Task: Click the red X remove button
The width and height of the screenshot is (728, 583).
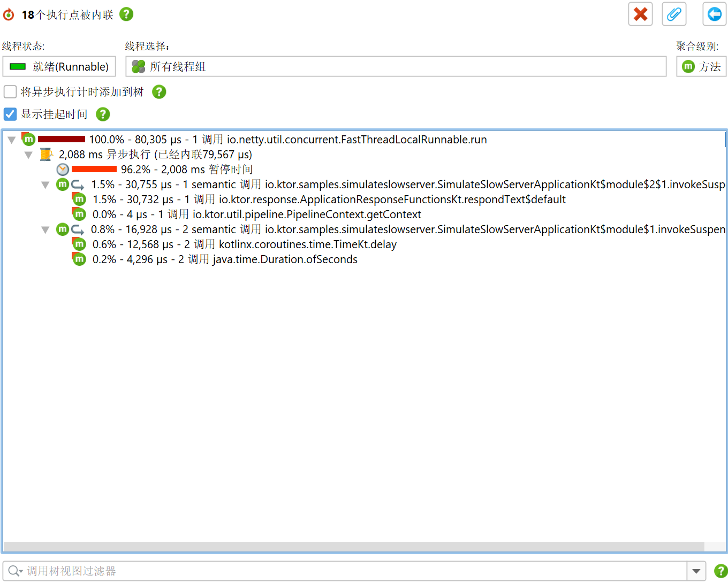Action: pyautogui.click(x=640, y=14)
